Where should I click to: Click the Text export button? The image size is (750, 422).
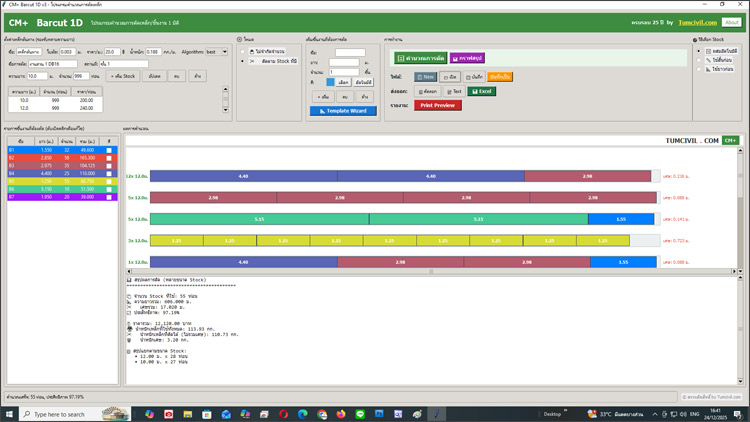pos(454,91)
